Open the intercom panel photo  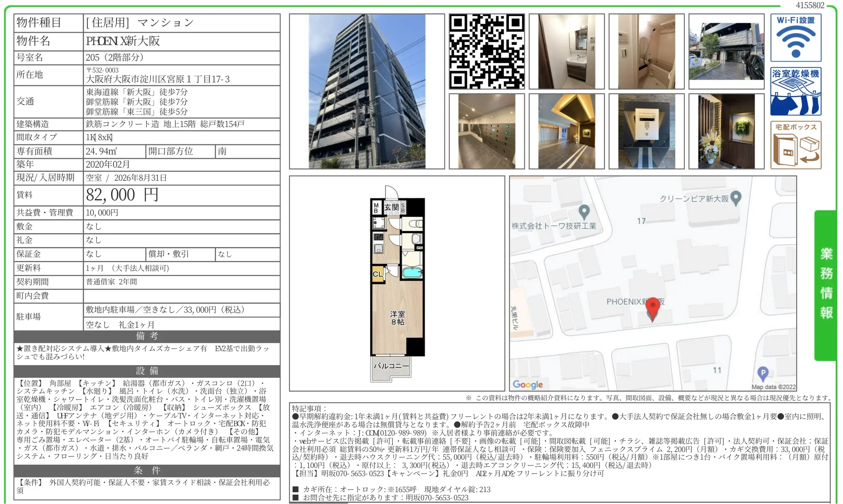tap(647, 131)
